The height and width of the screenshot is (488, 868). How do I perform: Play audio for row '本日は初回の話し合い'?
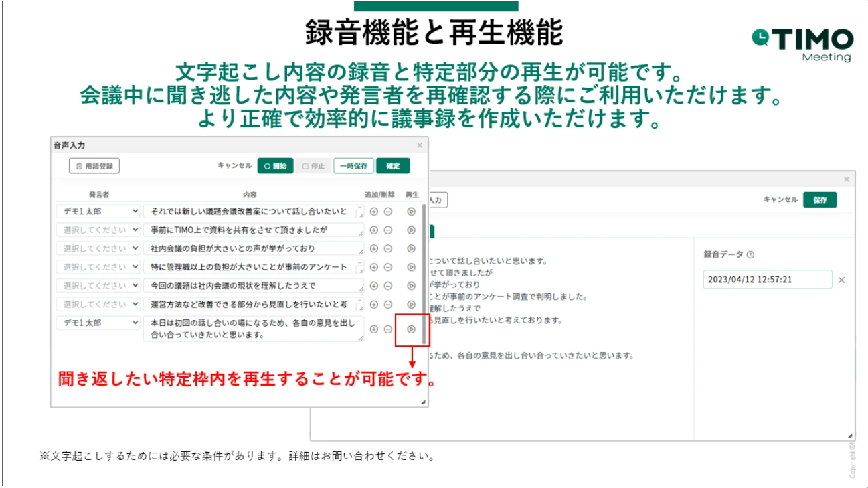tap(412, 329)
